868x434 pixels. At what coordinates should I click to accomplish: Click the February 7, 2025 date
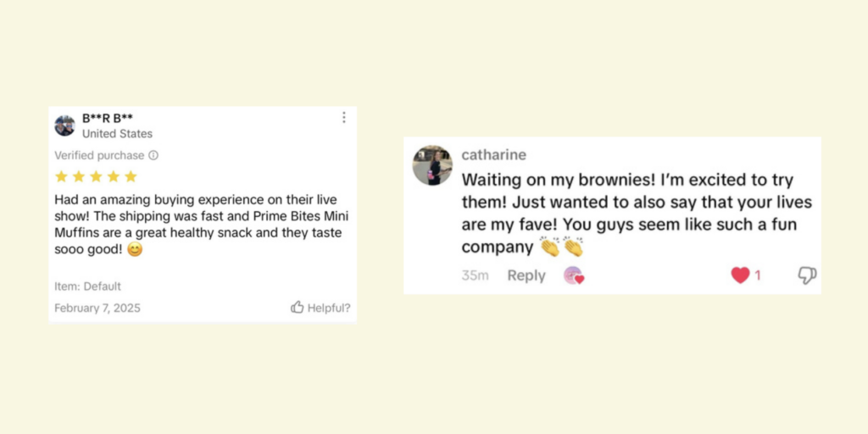coord(97,308)
